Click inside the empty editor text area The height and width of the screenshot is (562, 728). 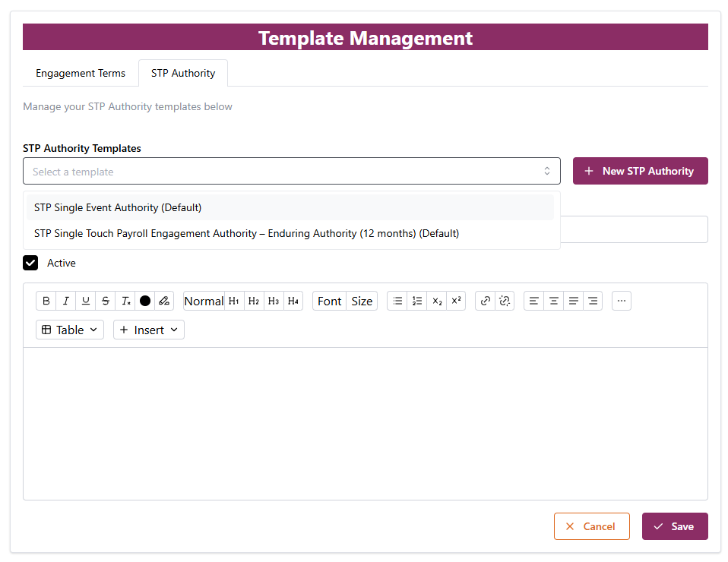pyautogui.click(x=365, y=422)
